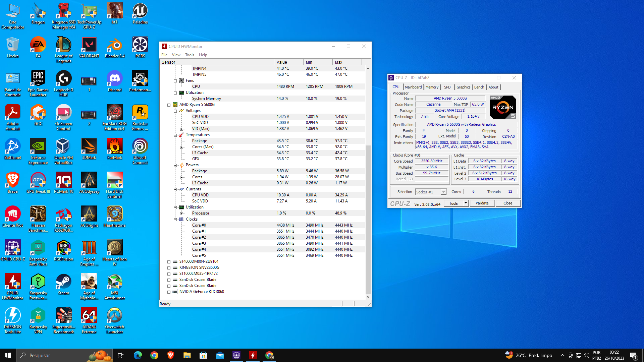
Task: Open the Help menu in HWMonitor
Action: pyautogui.click(x=203, y=55)
